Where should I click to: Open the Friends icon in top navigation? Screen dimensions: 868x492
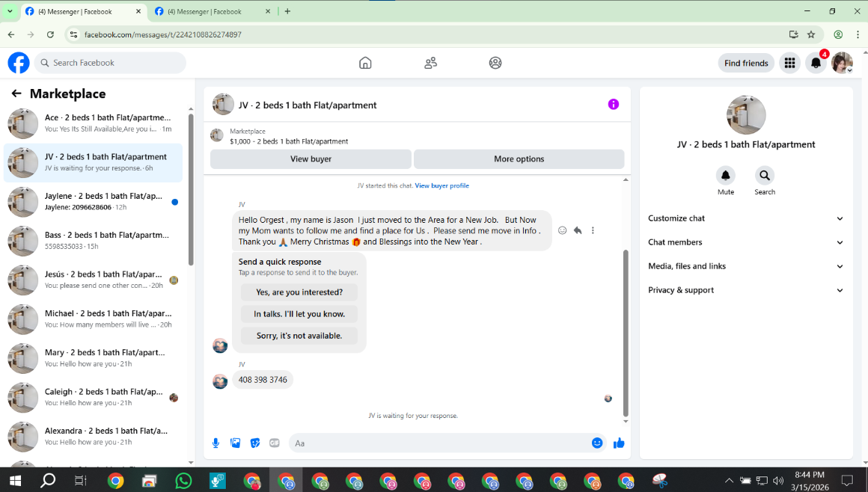pos(431,63)
